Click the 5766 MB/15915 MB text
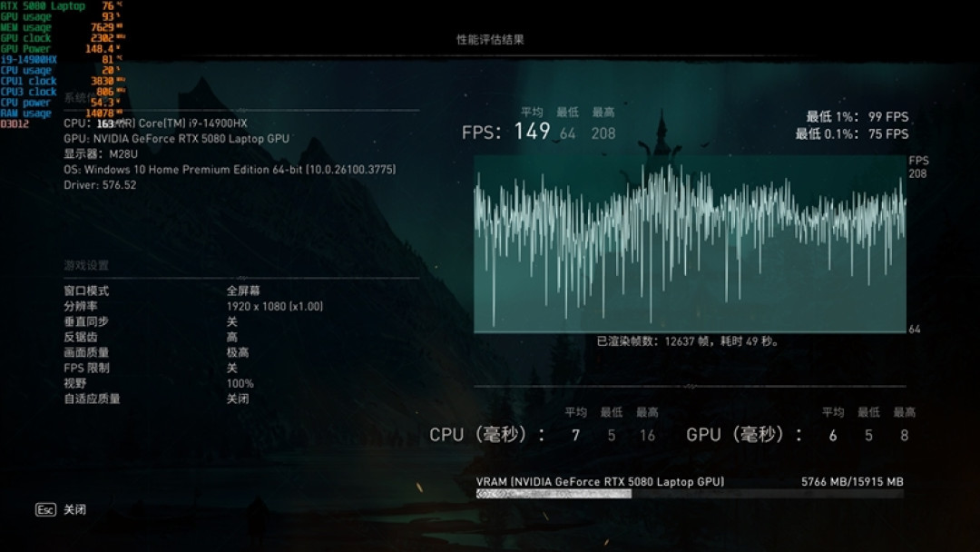Screen dimensions: 980x552 coord(852,481)
